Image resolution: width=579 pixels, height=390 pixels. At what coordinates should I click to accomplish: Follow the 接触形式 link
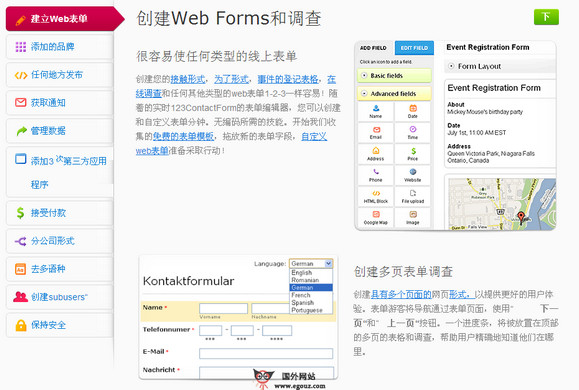point(188,79)
